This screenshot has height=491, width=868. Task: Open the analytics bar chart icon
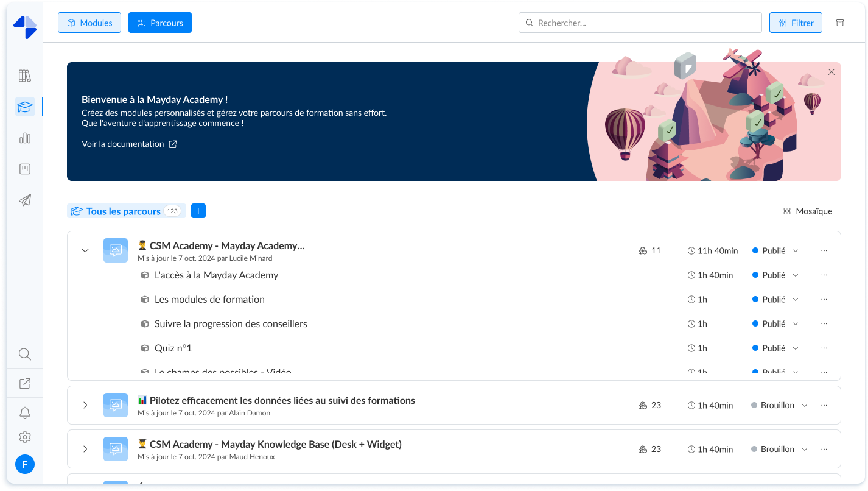click(24, 138)
